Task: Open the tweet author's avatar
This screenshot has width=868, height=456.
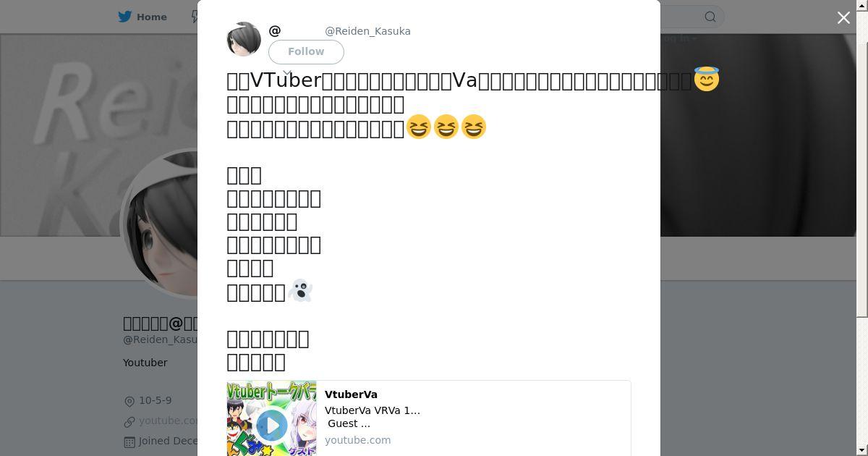Action: click(244, 39)
